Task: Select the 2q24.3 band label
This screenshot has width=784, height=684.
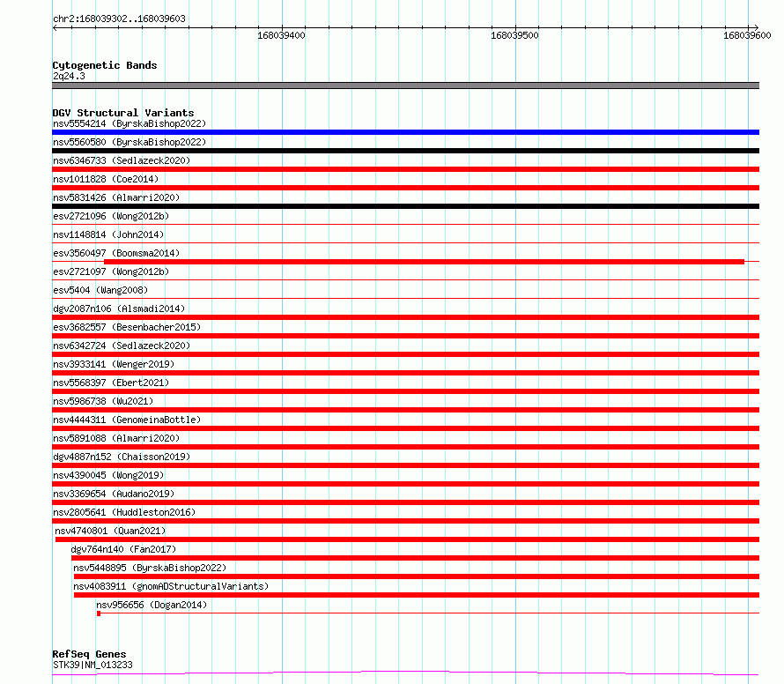Action: (x=69, y=76)
